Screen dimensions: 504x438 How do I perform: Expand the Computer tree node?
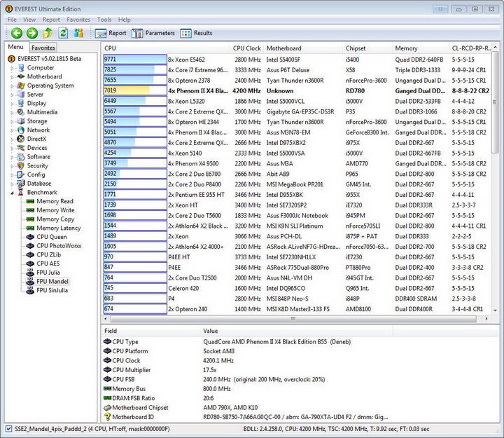click(x=12, y=68)
